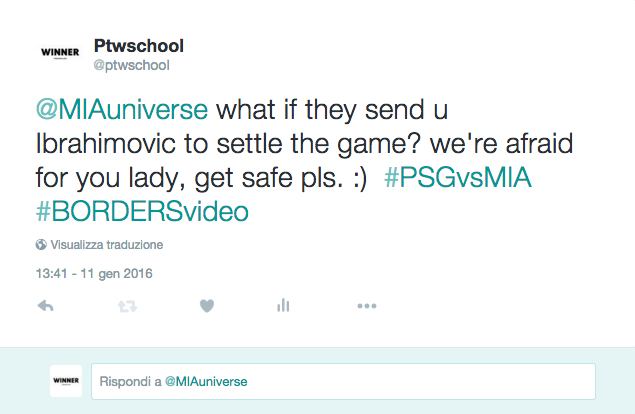Open the Ptwschool display name profile link
The height and width of the screenshot is (414, 635).
tap(139, 46)
